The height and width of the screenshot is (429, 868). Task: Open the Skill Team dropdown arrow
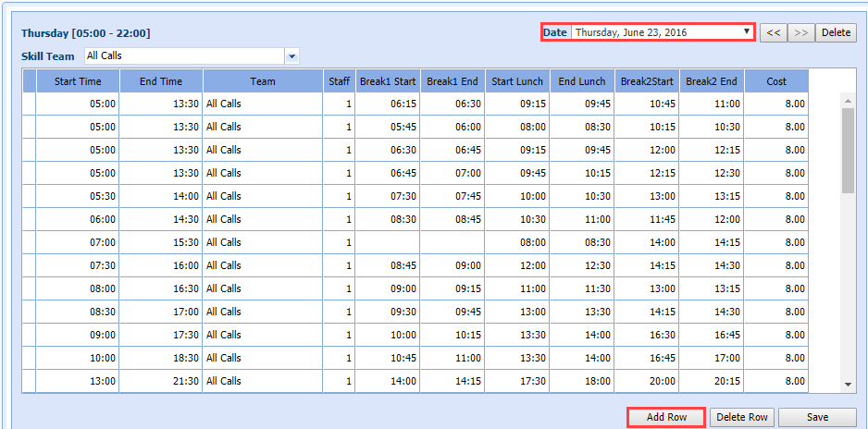click(292, 56)
